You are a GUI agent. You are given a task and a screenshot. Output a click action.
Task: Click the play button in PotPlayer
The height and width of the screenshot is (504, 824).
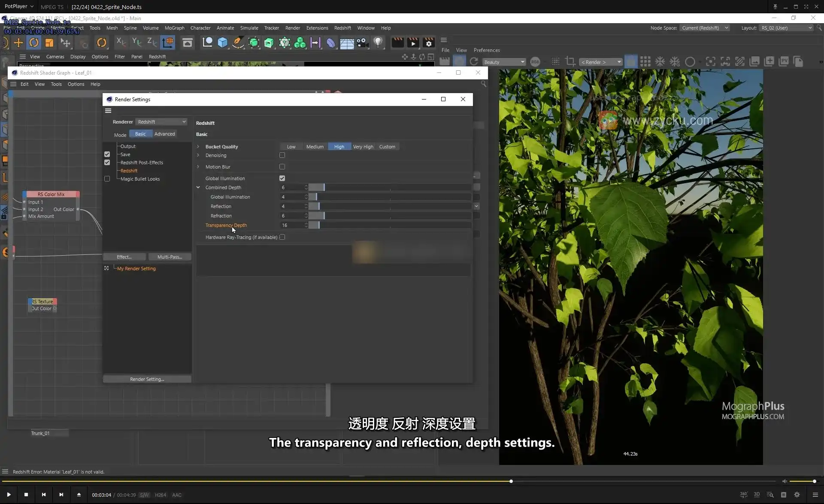tap(8, 495)
